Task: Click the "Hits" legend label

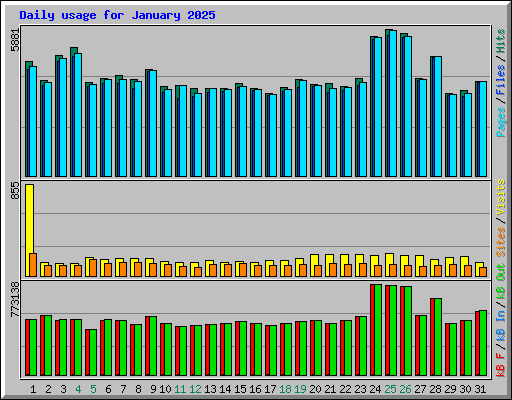Action: click(501, 41)
